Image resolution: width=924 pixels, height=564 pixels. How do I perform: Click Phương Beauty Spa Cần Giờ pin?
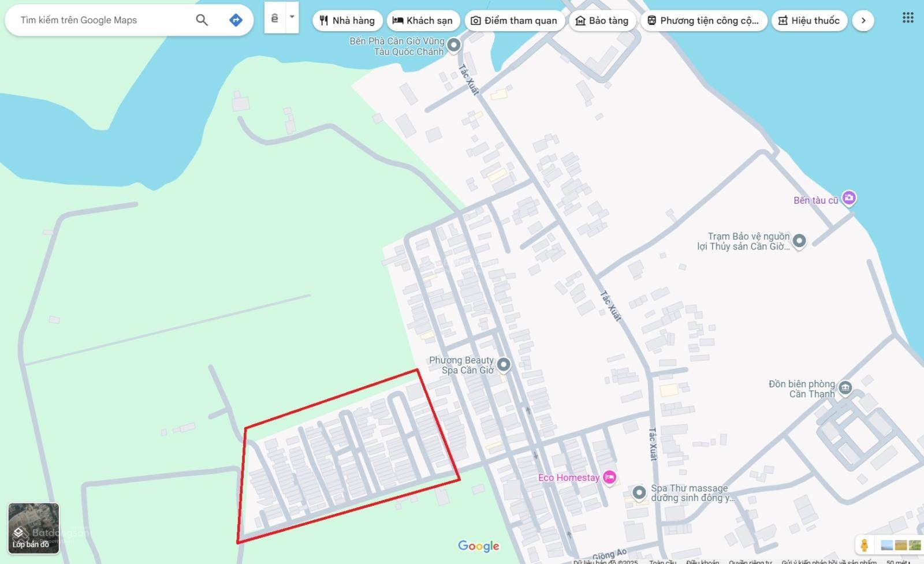click(504, 364)
